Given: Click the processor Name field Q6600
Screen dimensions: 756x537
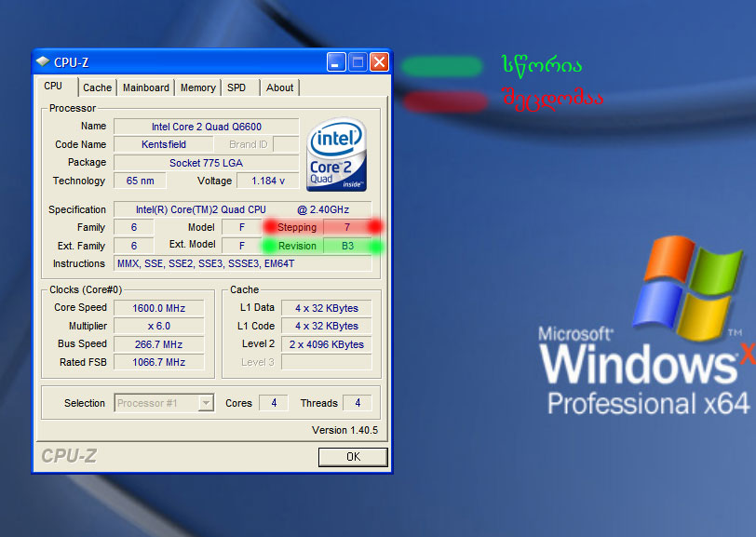Looking at the screenshot, I should 207,127.
